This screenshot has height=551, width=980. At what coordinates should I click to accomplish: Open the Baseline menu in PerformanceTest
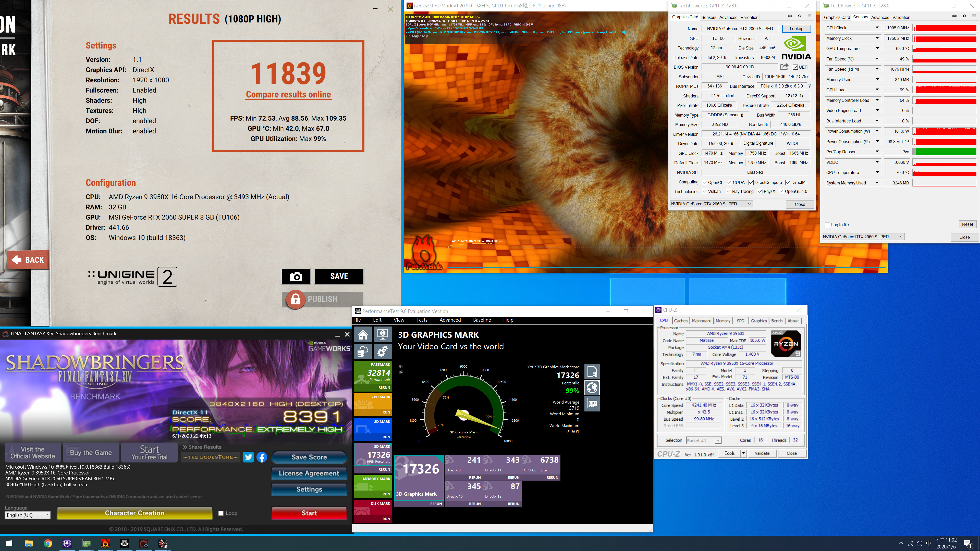point(482,320)
